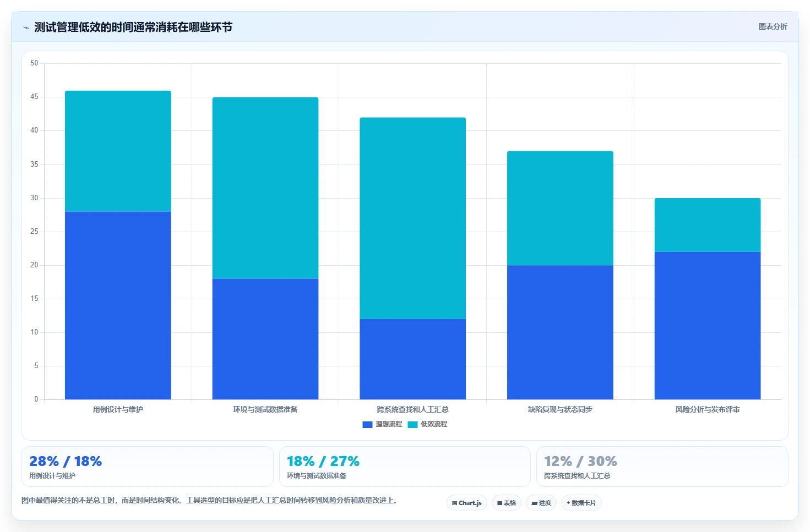
Task: Click the 图表分析 label in the header
Action: click(x=773, y=26)
